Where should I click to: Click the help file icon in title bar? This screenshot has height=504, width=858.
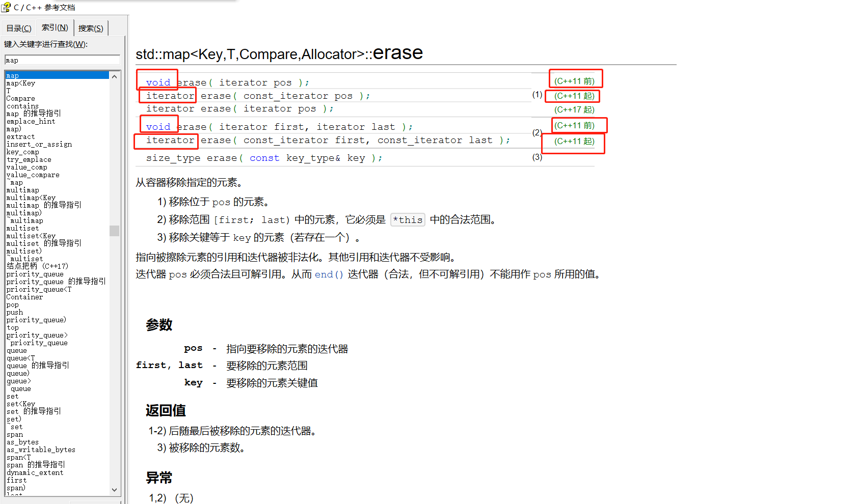(x=6, y=7)
